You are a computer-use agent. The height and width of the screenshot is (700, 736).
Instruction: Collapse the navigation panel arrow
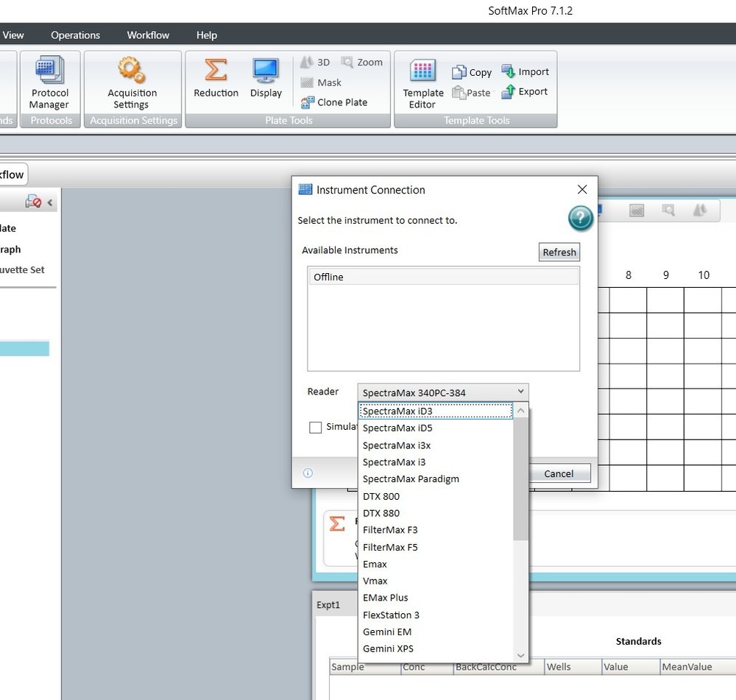[50, 203]
